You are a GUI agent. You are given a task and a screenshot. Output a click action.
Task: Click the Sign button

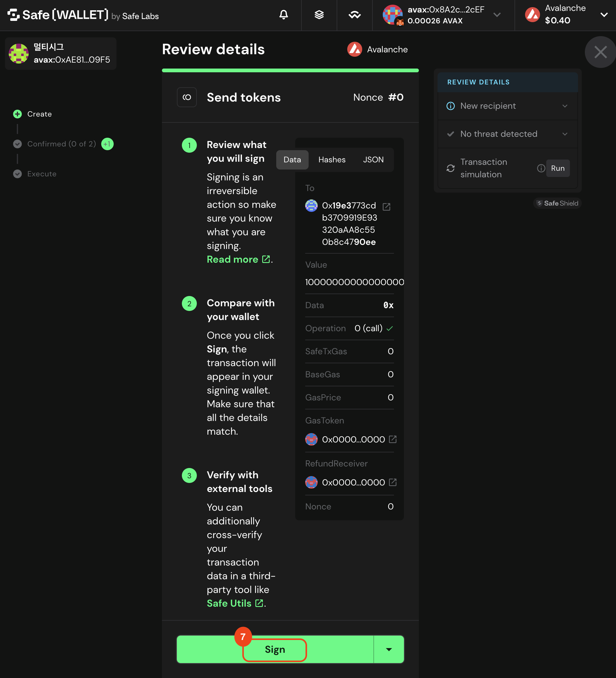[275, 649]
